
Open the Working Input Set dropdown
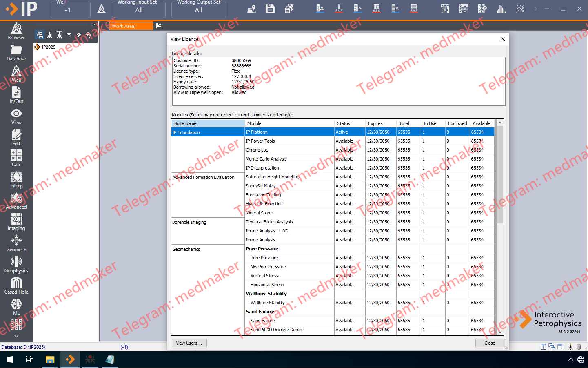[x=139, y=10]
